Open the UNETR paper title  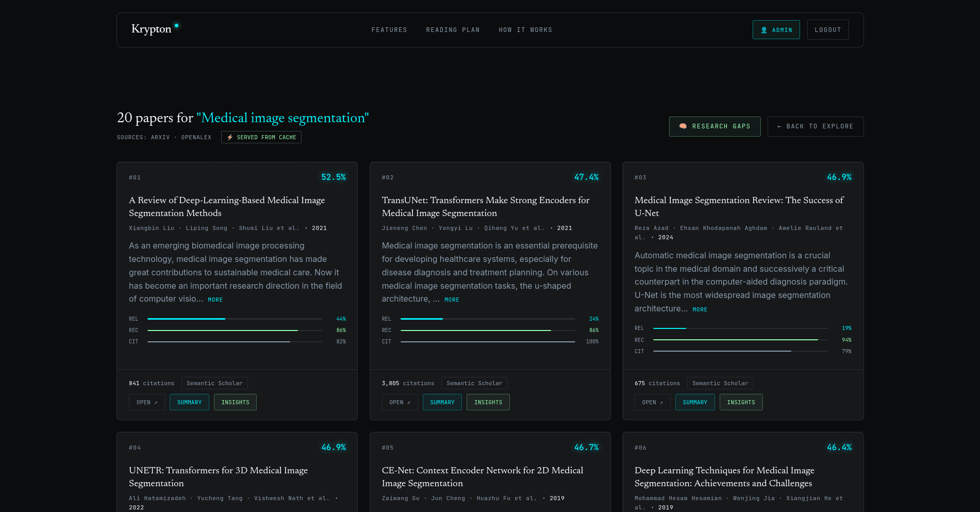coord(218,476)
